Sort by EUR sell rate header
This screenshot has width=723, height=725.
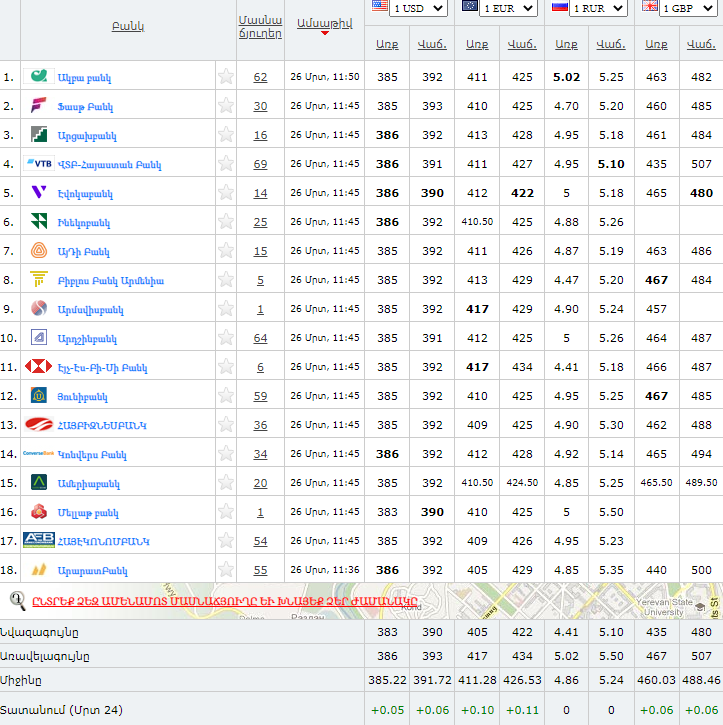point(522,44)
